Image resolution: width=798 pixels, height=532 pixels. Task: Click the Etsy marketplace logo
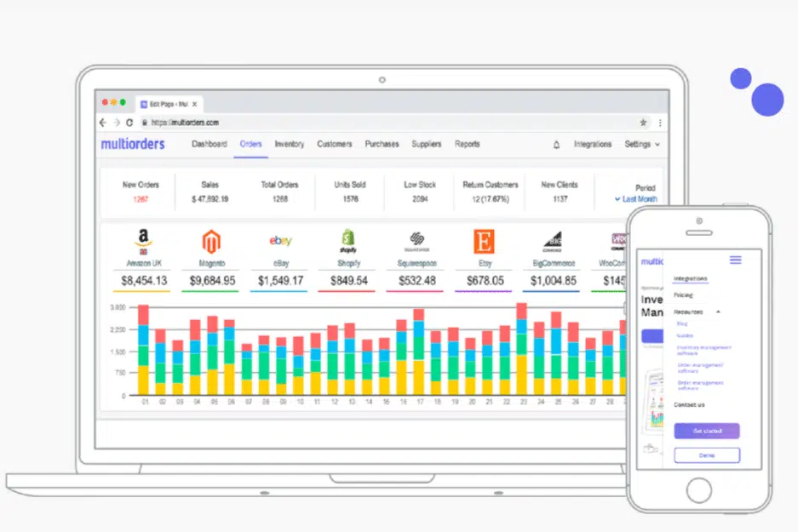(x=485, y=242)
